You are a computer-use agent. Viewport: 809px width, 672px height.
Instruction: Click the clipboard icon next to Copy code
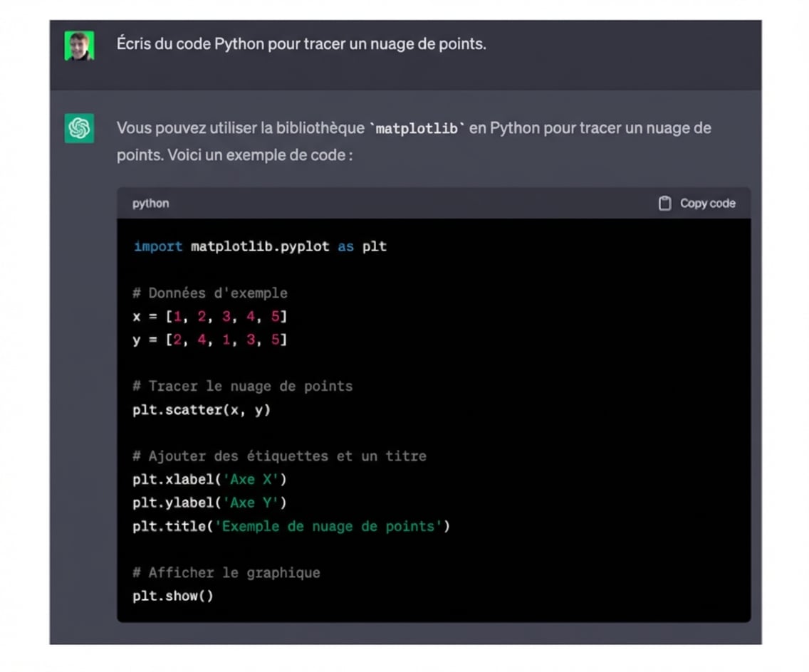point(664,203)
